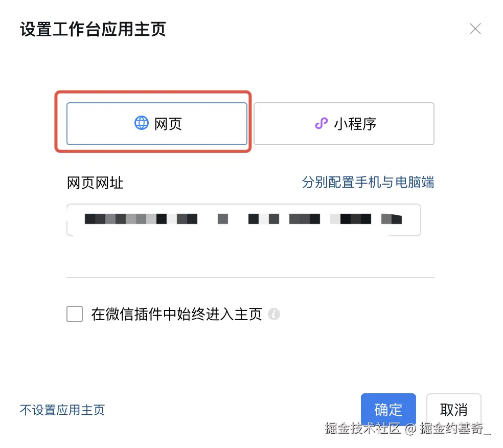
Task: Open 分别配置手机与电脑端 link
Action: [x=368, y=183]
